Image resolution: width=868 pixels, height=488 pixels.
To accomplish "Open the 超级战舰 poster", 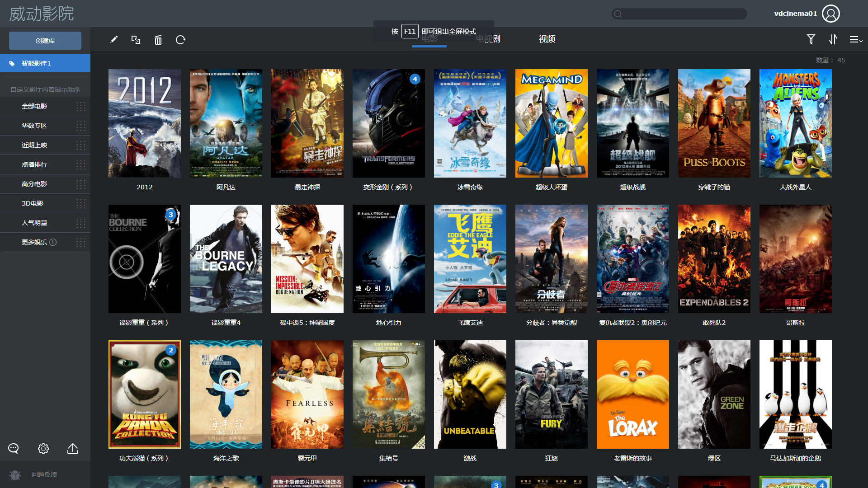I will 633,123.
